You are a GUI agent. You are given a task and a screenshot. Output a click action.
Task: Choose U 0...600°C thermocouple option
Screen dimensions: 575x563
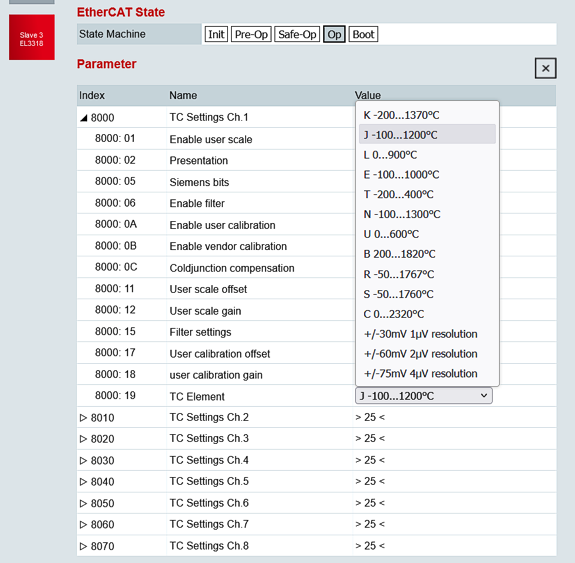[x=427, y=234]
